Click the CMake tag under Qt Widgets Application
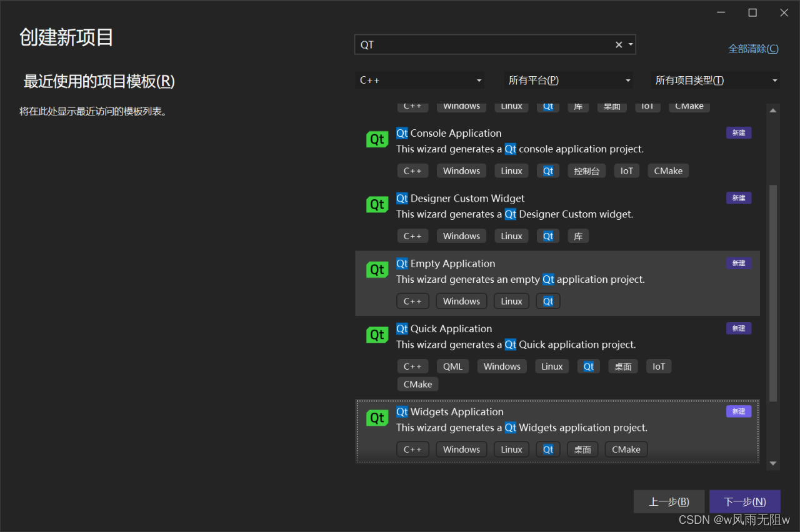 click(x=626, y=450)
